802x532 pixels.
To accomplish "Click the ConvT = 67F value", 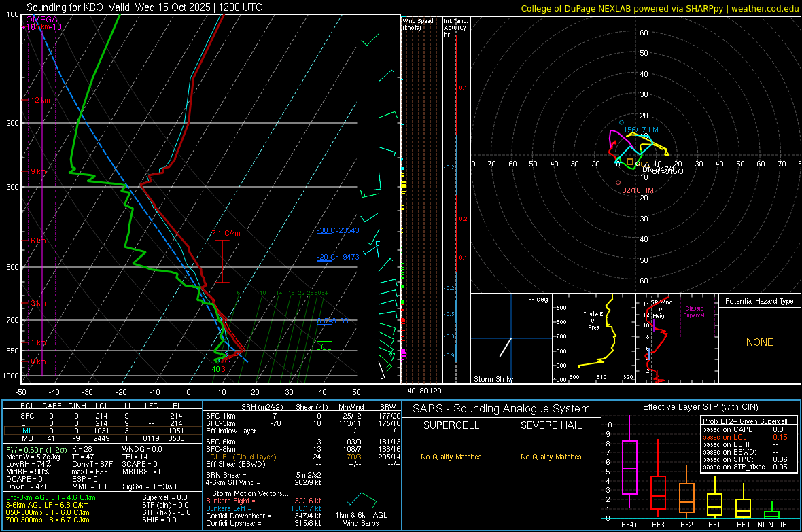I will click(x=92, y=464).
